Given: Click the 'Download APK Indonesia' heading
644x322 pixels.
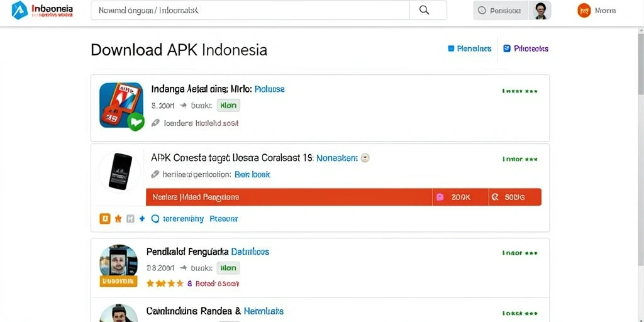Looking at the screenshot, I should pyautogui.click(x=179, y=50).
